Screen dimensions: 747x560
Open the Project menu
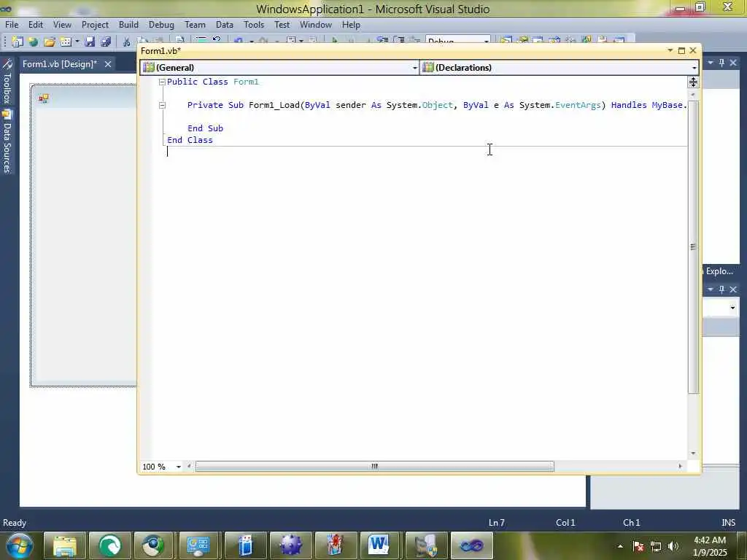[x=95, y=25]
